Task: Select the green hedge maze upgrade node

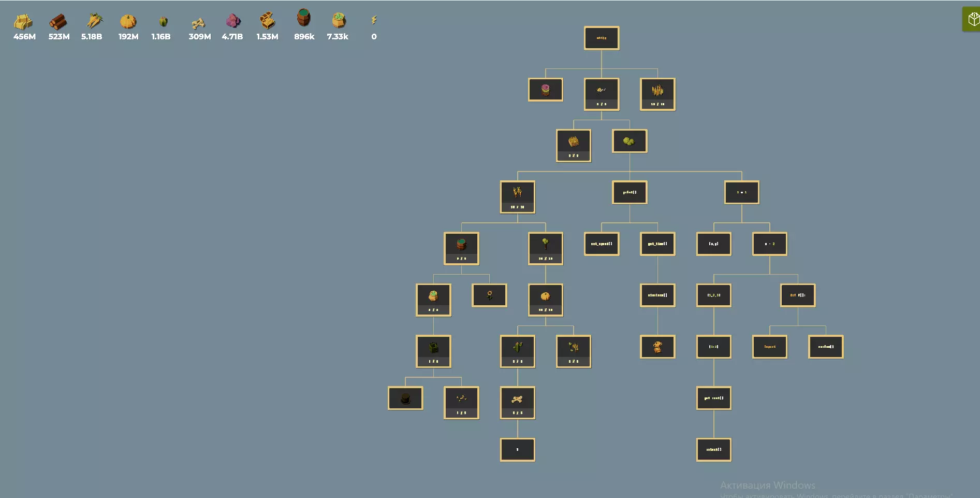Action: [x=433, y=351]
